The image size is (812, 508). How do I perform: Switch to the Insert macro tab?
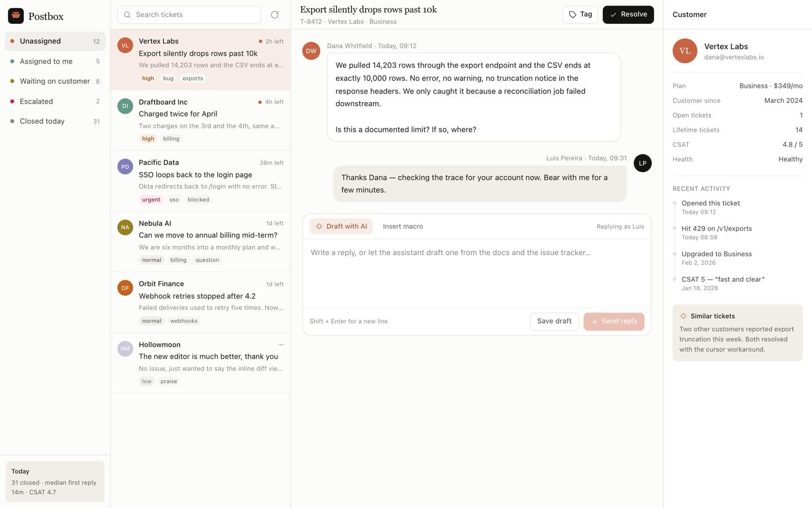coord(403,227)
